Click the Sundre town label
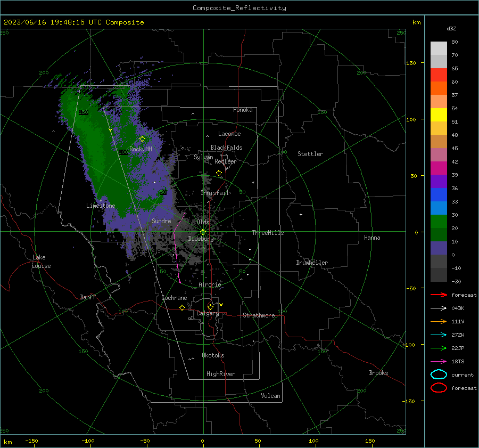Screen dimensions: 479x448 point(161,221)
